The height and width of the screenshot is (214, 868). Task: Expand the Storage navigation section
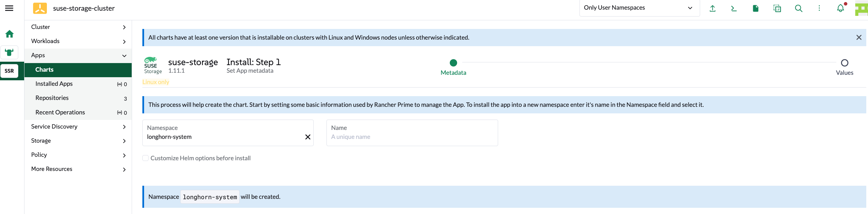[x=78, y=141]
